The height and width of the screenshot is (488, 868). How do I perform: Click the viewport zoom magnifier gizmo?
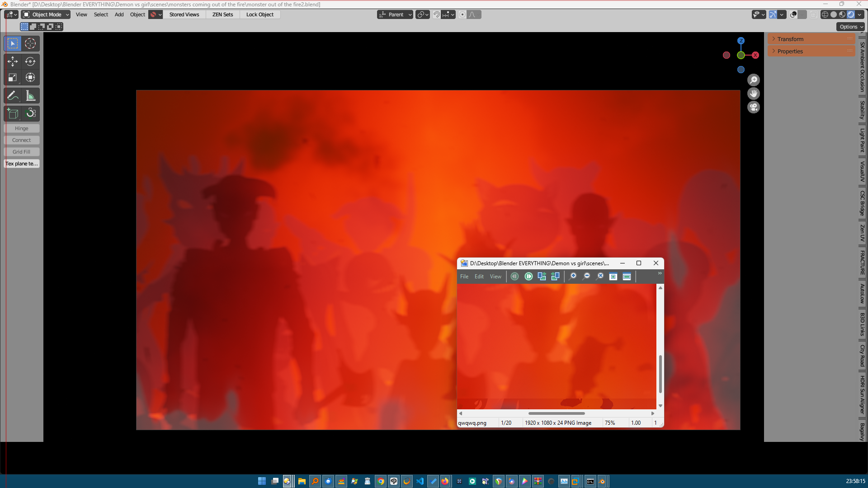point(753,80)
